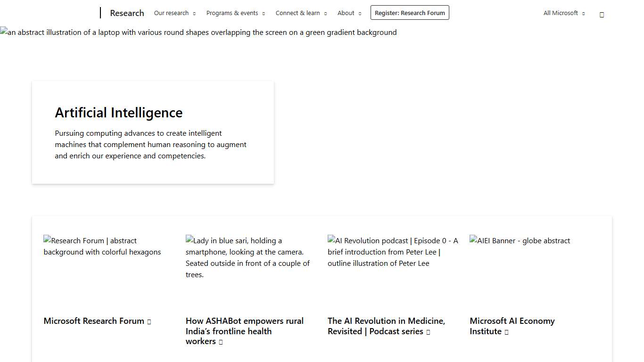Viewport: 644px width, 362px height.
Task: Open the ASHABot frontline health workers article
Action: point(244,331)
